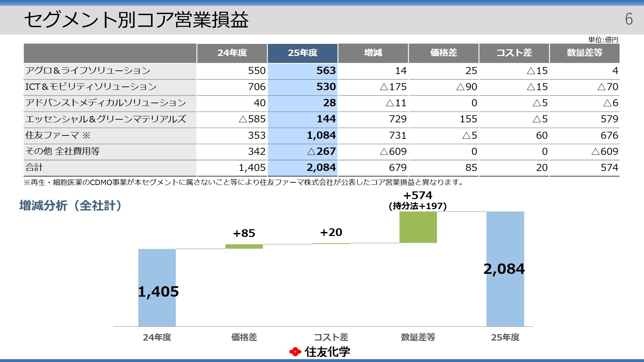Select the 25年度 table column header
644x362 pixels.
(x=303, y=53)
